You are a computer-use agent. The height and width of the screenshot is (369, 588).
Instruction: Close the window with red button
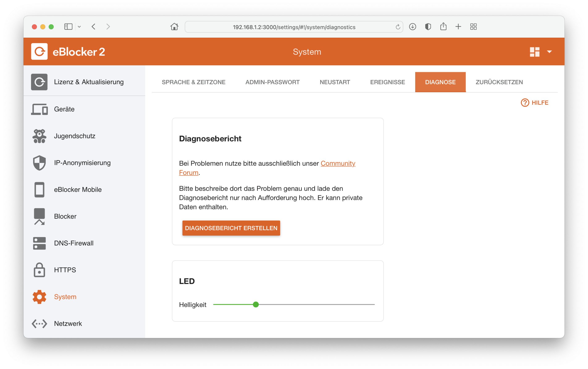click(x=34, y=27)
